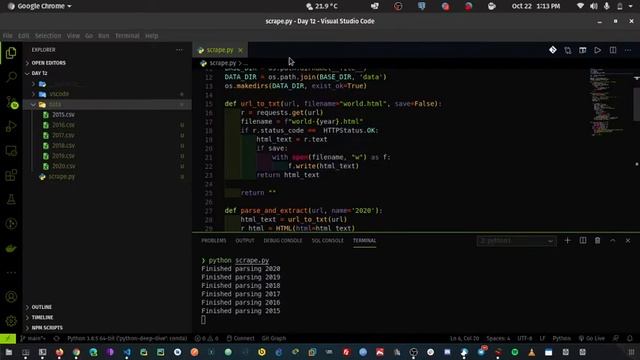640x360 pixels.
Task: Open the Help menu
Action: click(151, 36)
